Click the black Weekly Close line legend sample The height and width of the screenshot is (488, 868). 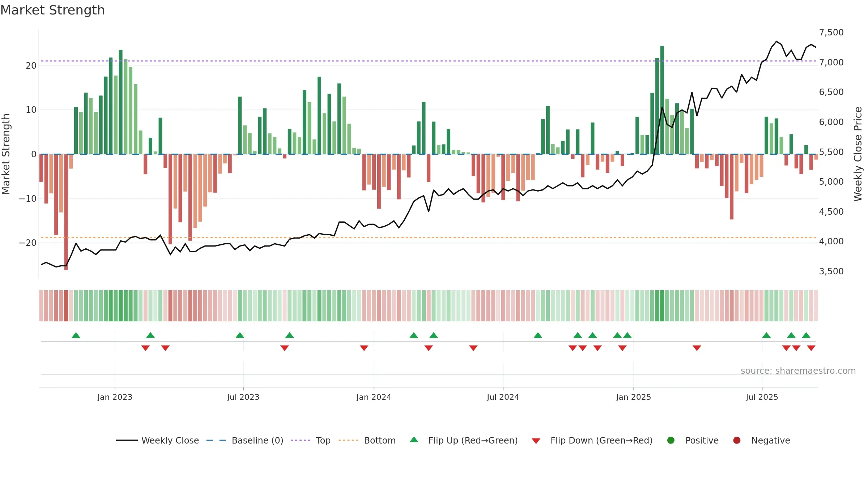127,440
